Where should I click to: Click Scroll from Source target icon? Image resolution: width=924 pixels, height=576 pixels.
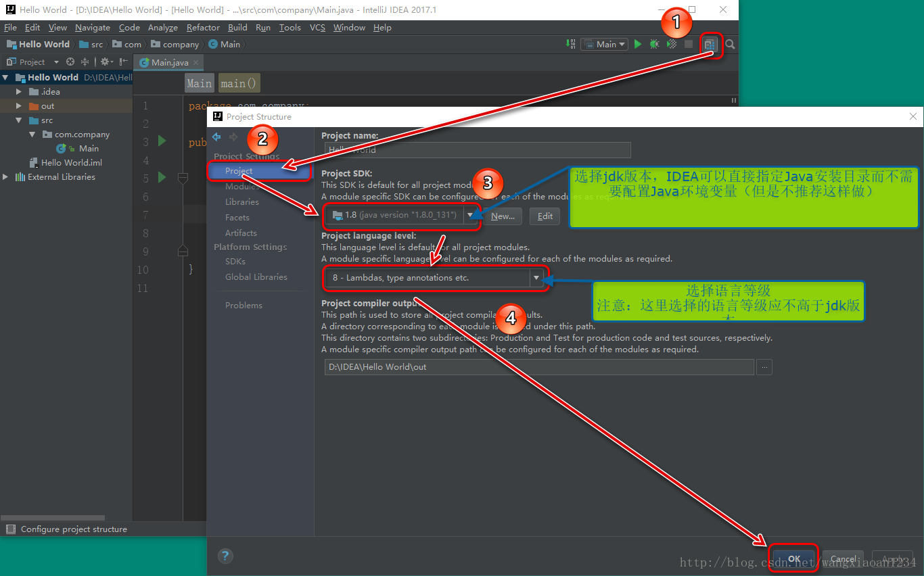point(70,62)
